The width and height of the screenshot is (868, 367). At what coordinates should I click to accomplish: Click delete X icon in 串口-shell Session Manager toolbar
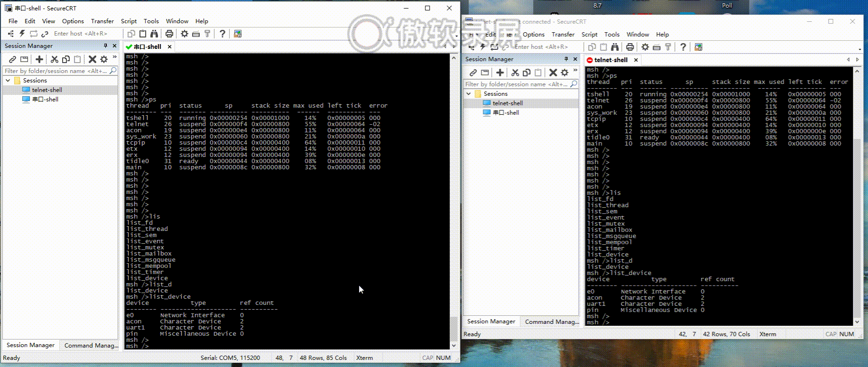coord(92,59)
